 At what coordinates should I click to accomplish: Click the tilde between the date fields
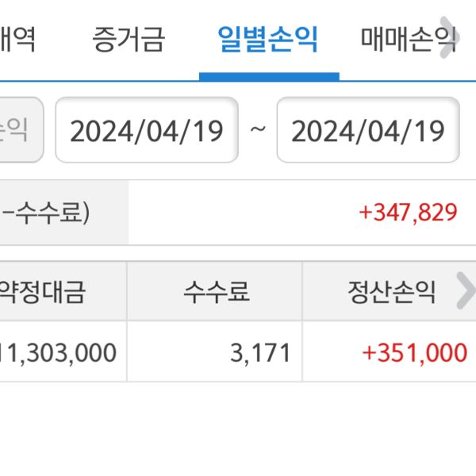[258, 129]
